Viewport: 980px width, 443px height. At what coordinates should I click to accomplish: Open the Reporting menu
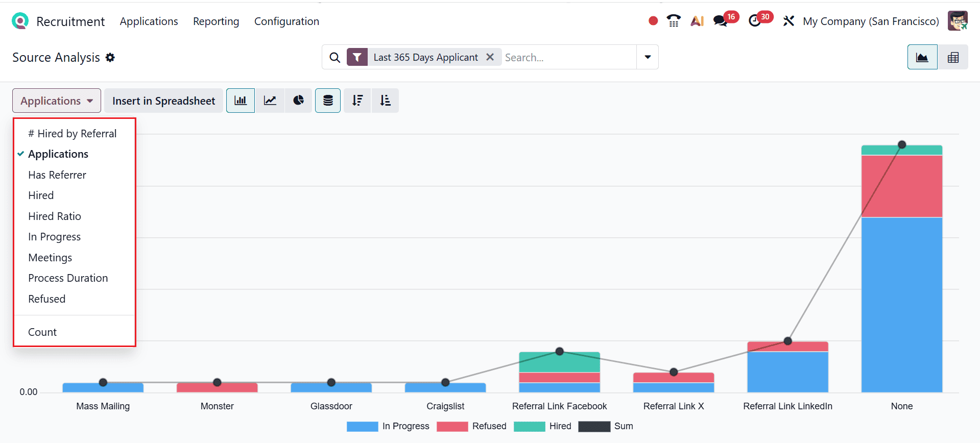point(216,21)
